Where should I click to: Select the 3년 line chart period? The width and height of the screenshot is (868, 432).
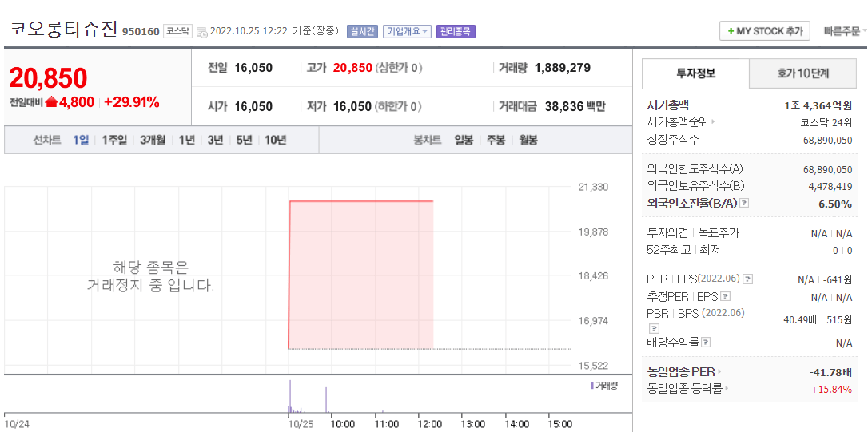215,140
